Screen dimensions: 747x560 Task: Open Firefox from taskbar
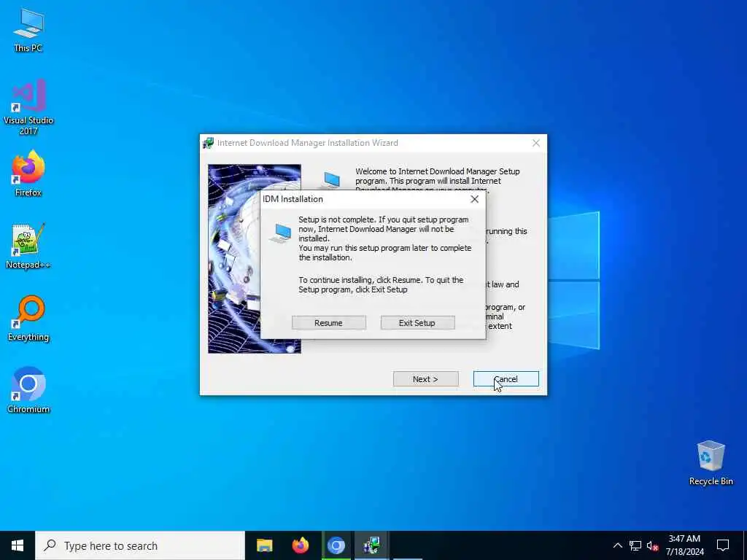click(300, 545)
